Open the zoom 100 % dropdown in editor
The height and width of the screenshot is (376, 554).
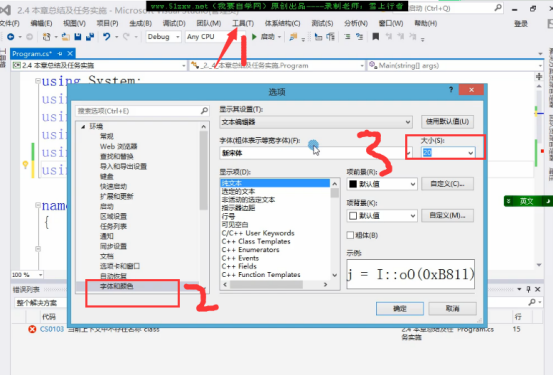(41, 275)
